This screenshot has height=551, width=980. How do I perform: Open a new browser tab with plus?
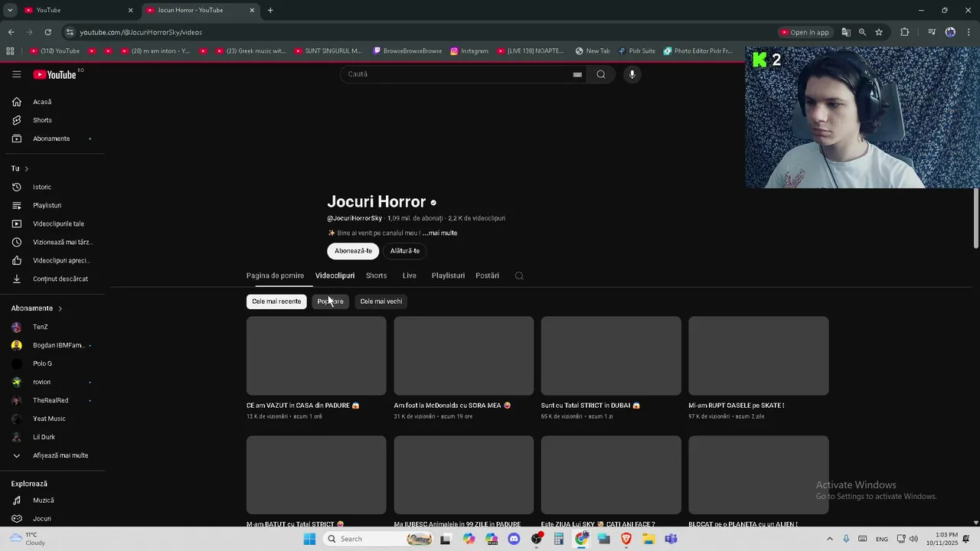[270, 10]
